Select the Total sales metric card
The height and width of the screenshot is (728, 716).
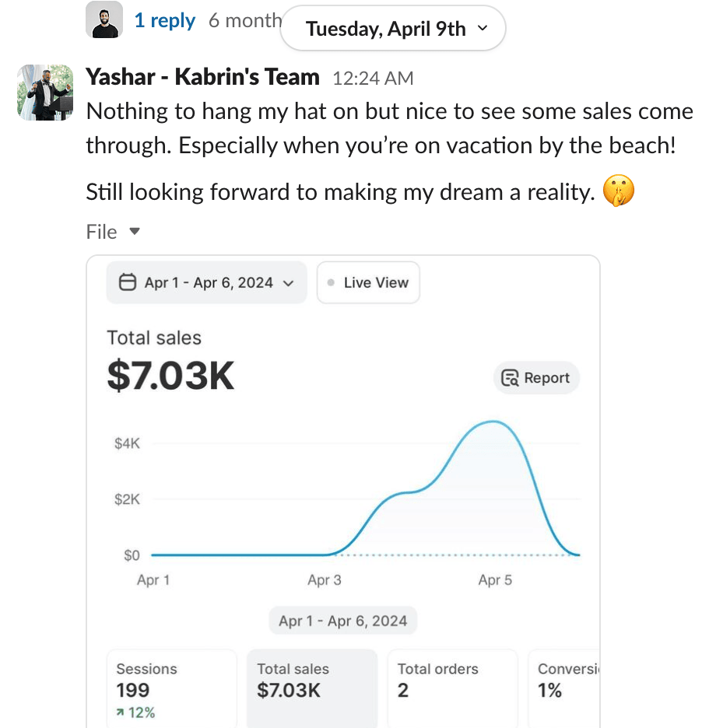pos(311,688)
